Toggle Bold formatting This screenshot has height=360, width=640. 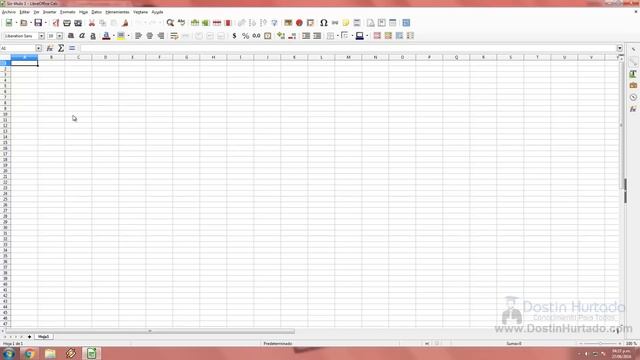click(x=71, y=36)
